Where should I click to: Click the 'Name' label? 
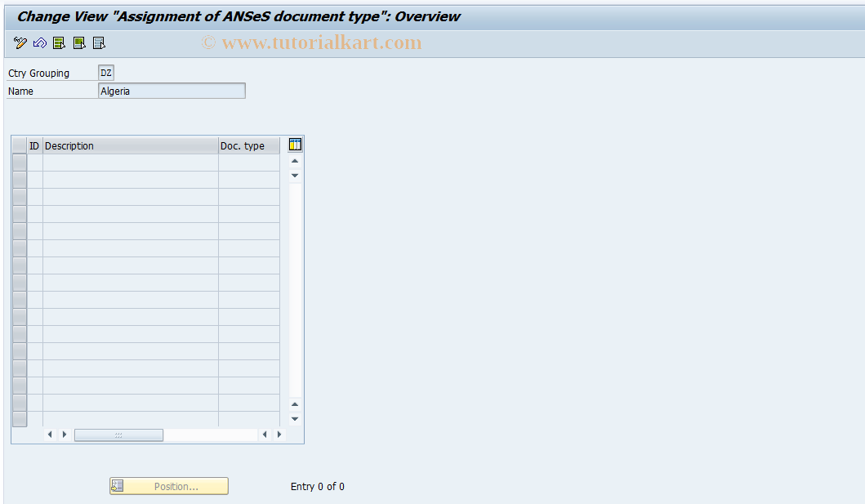tap(20, 91)
